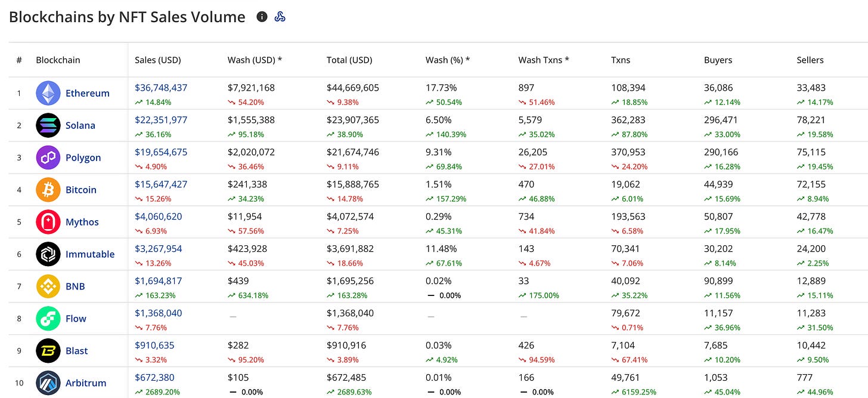
Task: Open the Polygon blockchain link
Action: pyautogui.click(x=83, y=158)
